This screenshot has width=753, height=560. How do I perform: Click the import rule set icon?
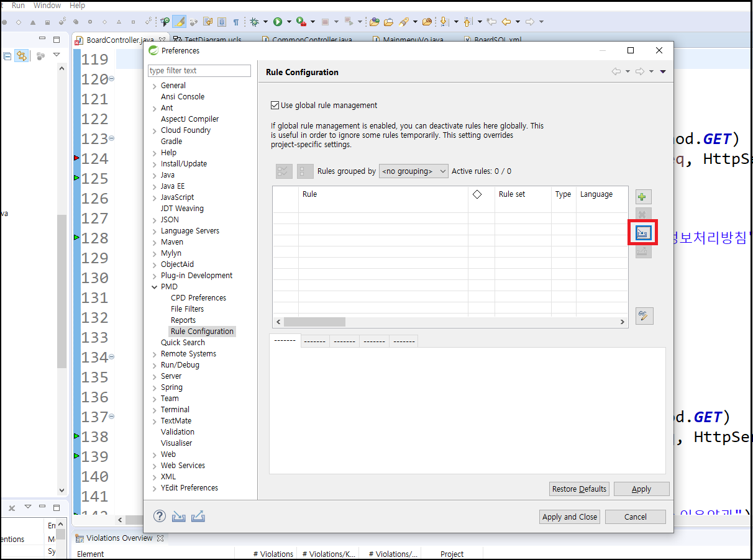click(643, 233)
